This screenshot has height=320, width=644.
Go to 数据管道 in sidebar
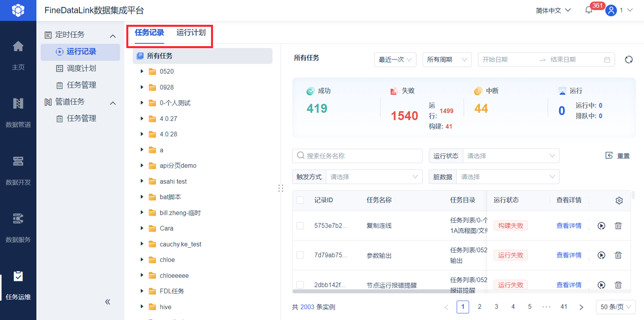click(x=18, y=112)
